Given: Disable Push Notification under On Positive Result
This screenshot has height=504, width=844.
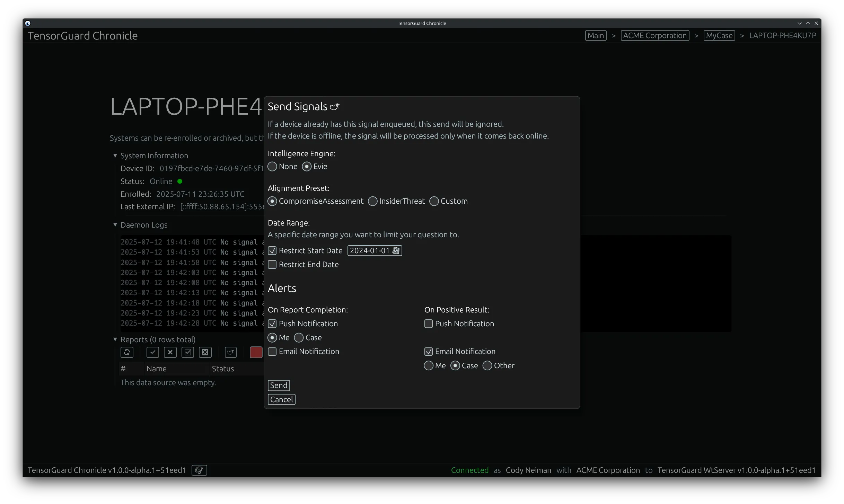Looking at the screenshot, I should (428, 324).
